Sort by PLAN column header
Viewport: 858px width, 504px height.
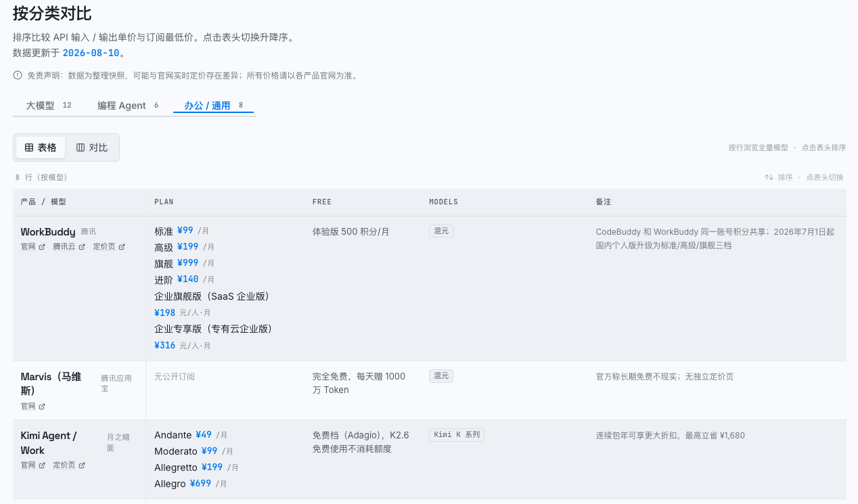pyautogui.click(x=164, y=202)
